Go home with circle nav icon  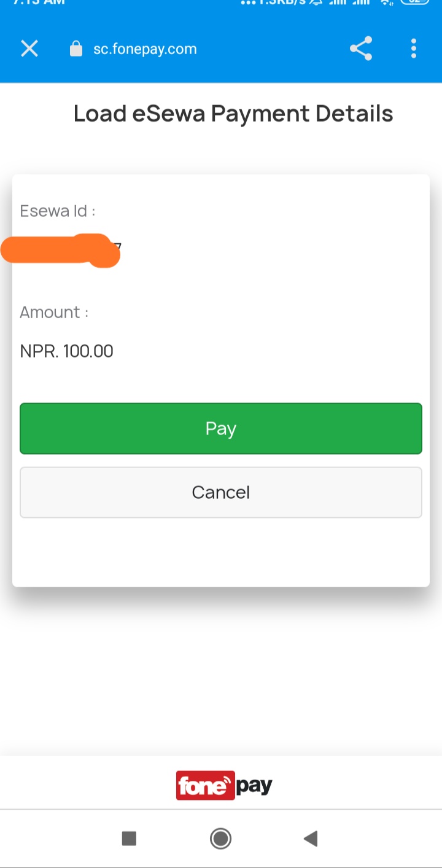click(220, 839)
